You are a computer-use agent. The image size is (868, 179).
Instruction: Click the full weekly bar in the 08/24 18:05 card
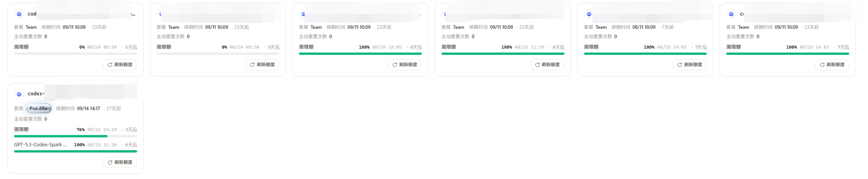point(360,54)
